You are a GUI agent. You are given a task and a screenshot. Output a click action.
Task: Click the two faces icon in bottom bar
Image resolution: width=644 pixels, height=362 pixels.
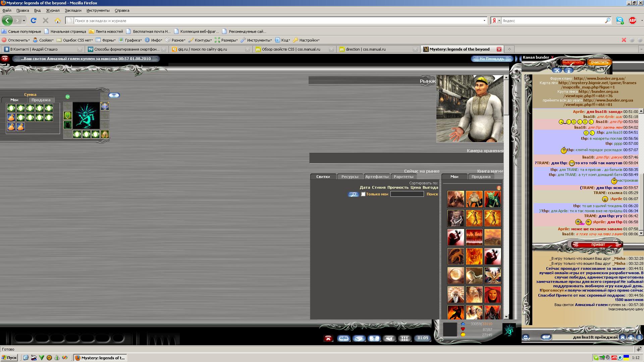[374, 338]
